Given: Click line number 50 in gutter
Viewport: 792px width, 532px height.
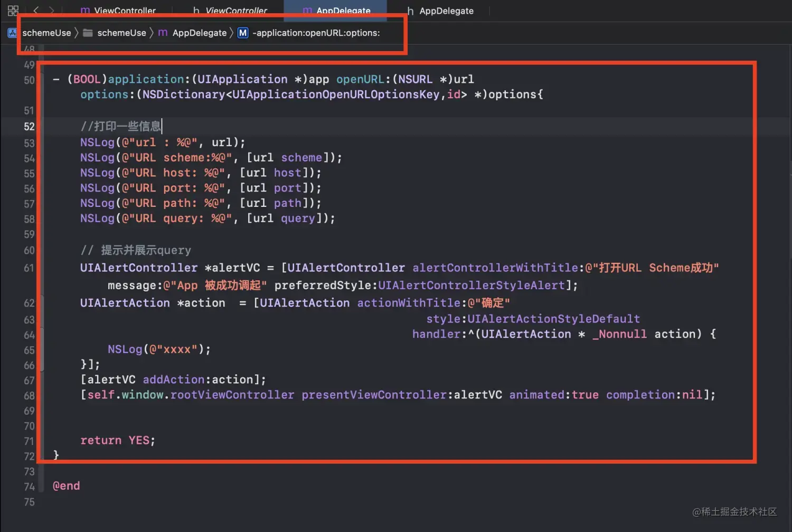Looking at the screenshot, I should [x=29, y=80].
